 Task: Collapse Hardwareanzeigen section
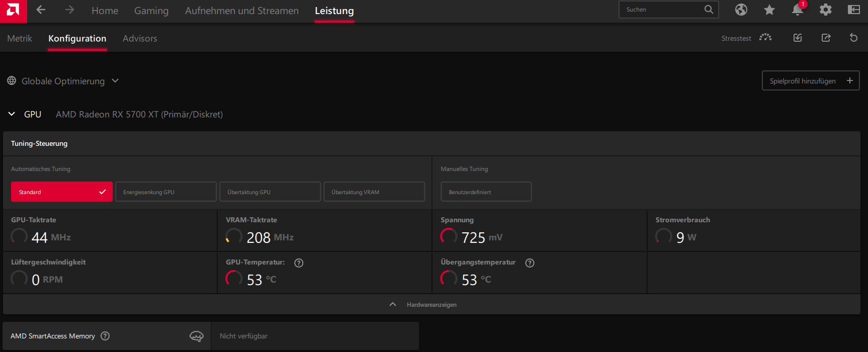point(431,304)
